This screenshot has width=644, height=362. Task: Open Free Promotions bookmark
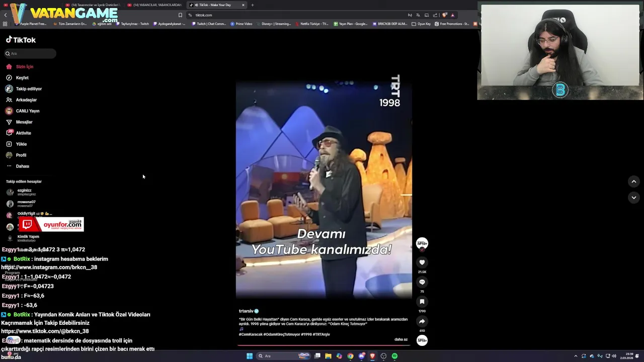tap(452, 24)
